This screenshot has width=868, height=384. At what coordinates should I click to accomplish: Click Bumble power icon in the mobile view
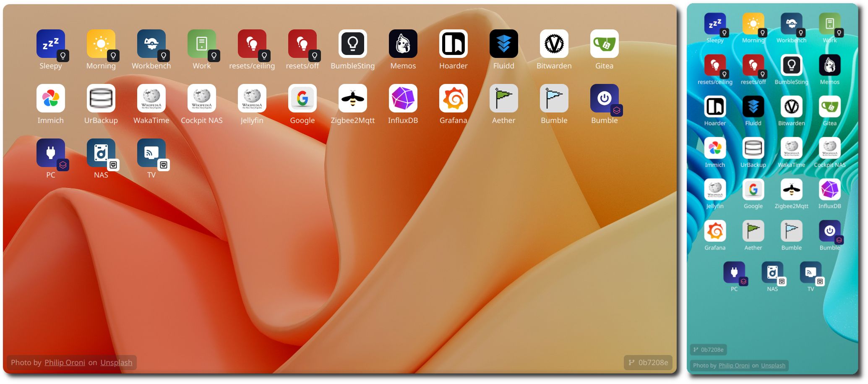(x=829, y=231)
